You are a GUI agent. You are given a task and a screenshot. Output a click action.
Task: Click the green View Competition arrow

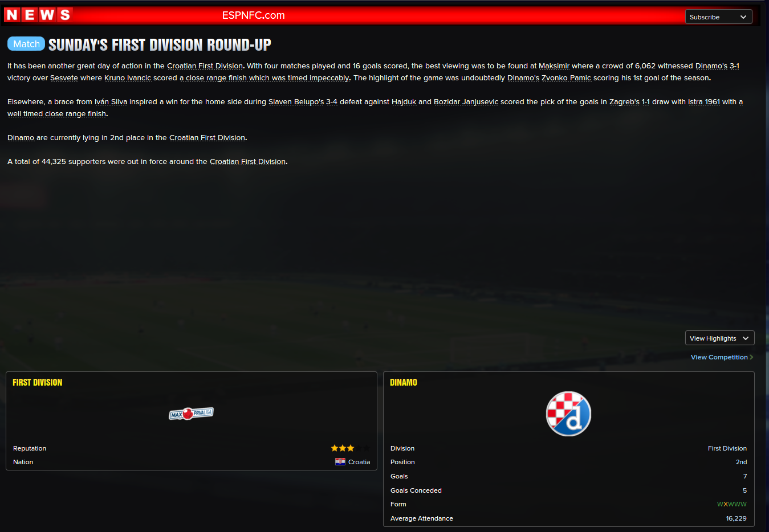point(751,357)
